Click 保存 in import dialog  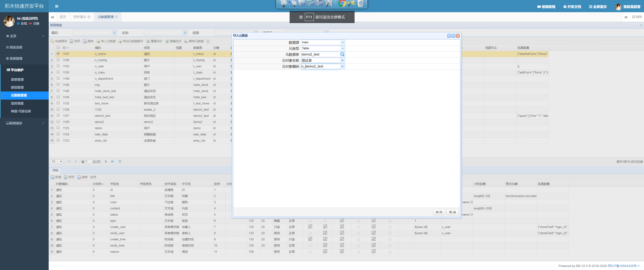(x=439, y=212)
